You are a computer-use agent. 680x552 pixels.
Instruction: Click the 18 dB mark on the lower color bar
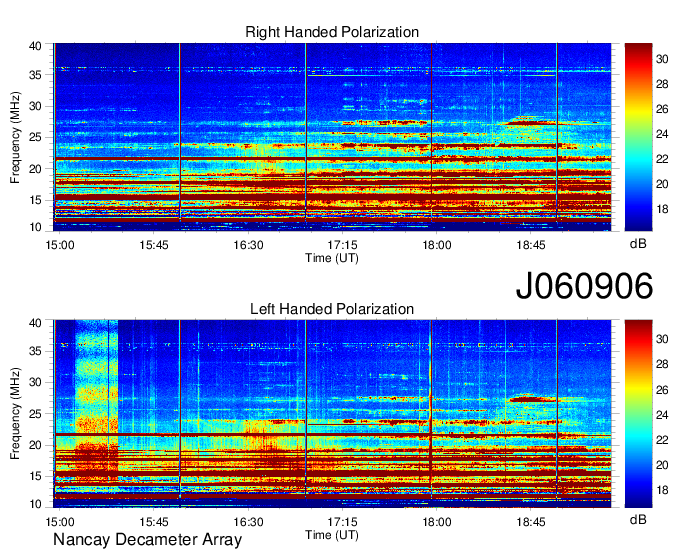[663, 490]
